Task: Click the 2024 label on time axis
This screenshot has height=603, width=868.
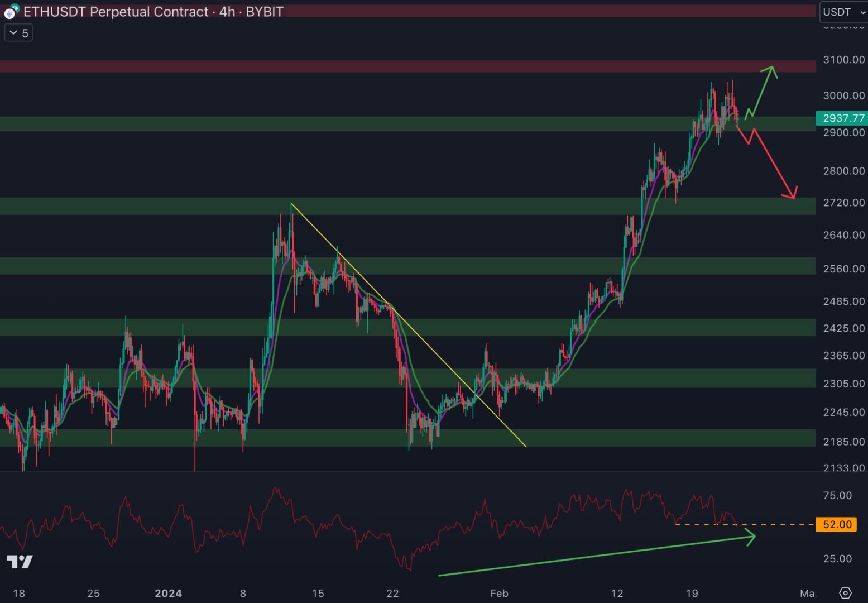Action: click(x=168, y=593)
